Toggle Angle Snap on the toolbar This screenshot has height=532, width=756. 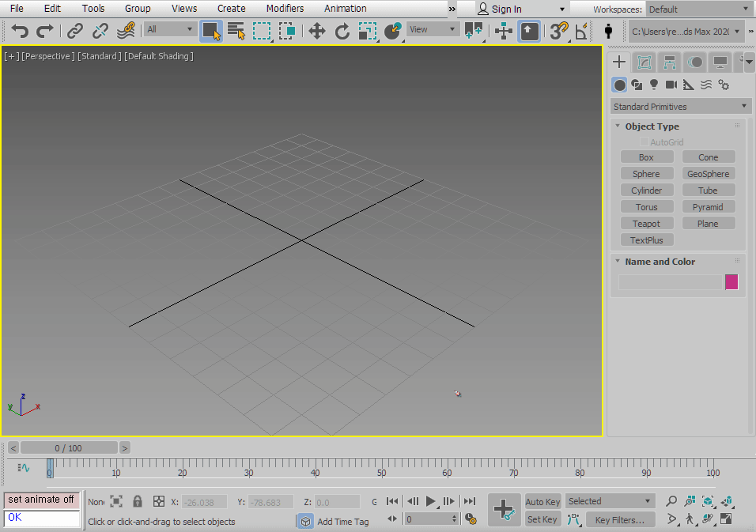tap(581, 32)
